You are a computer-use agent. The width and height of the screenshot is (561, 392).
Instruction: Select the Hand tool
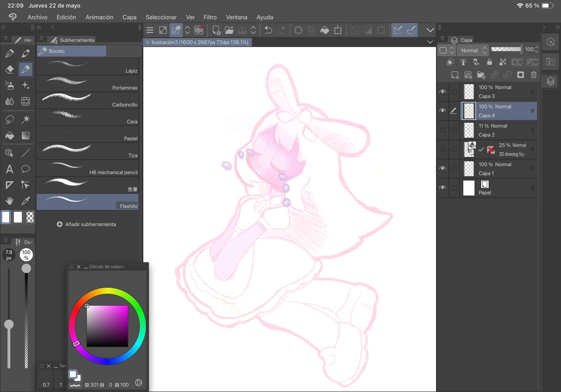pos(10,200)
